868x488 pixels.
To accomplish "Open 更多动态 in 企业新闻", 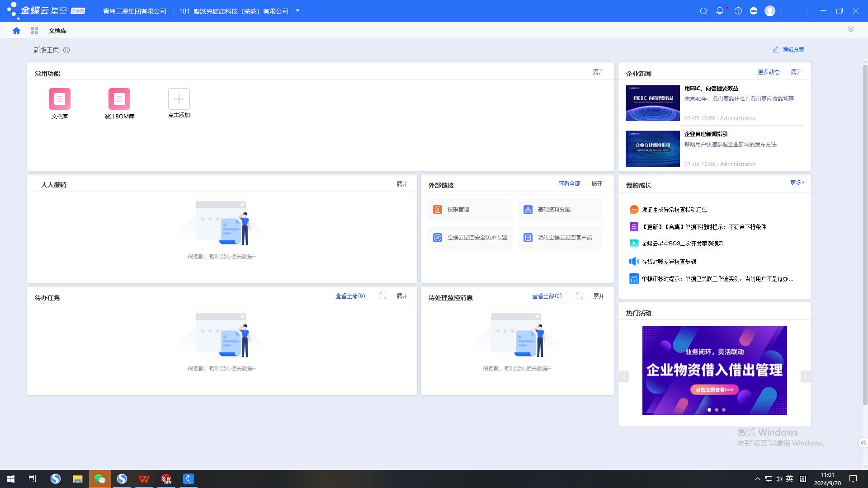I will pos(769,72).
